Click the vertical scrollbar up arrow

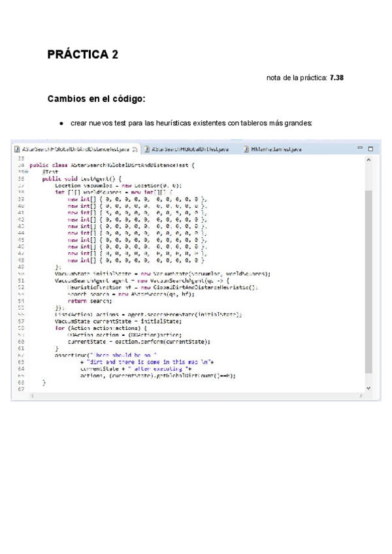coord(369,159)
